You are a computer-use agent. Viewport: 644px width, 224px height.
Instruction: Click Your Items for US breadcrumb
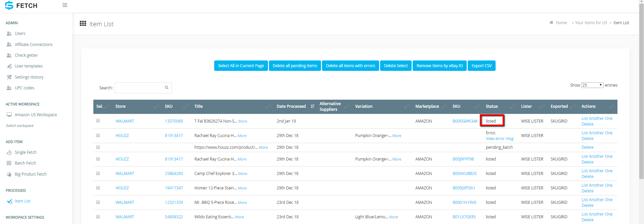pyautogui.click(x=591, y=23)
